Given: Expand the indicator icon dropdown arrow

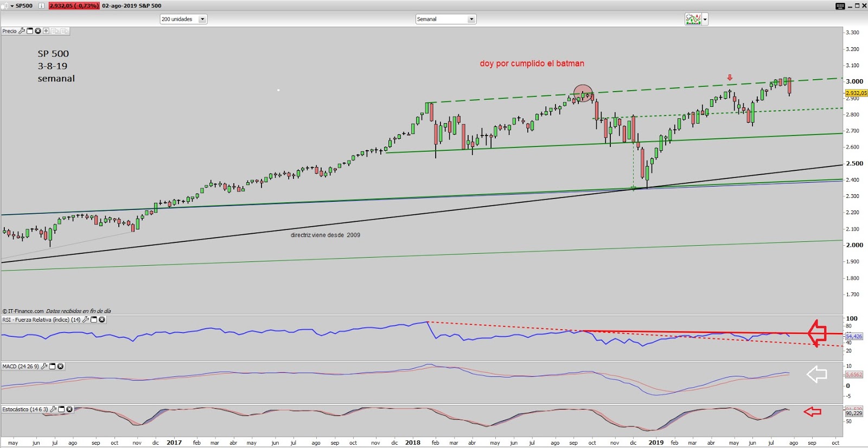Looking at the screenshot, I should pos(705,20).
